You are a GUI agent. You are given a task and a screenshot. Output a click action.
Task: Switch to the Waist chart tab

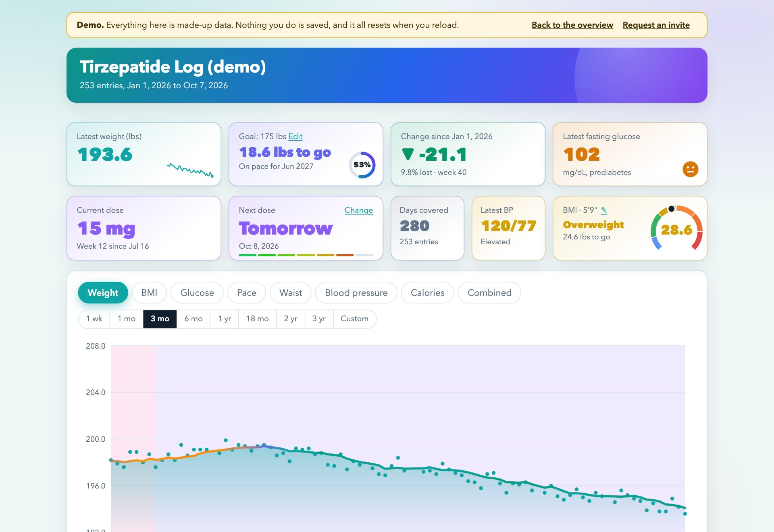tap(291, 293)
